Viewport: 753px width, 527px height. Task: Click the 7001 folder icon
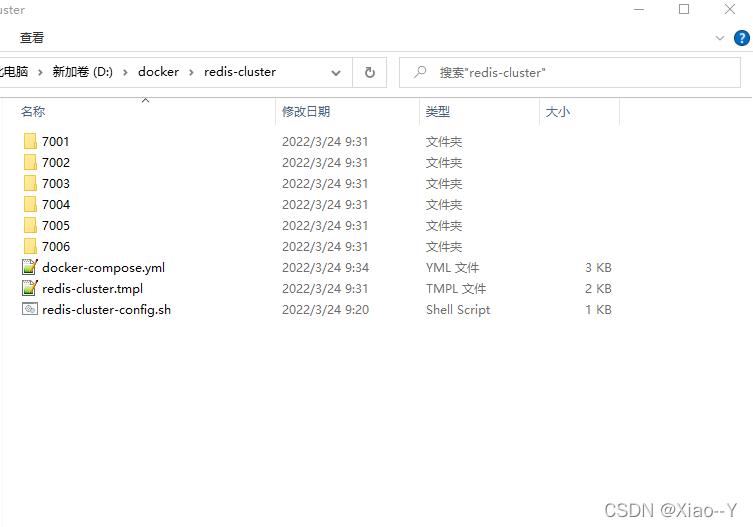pos(29,142)
